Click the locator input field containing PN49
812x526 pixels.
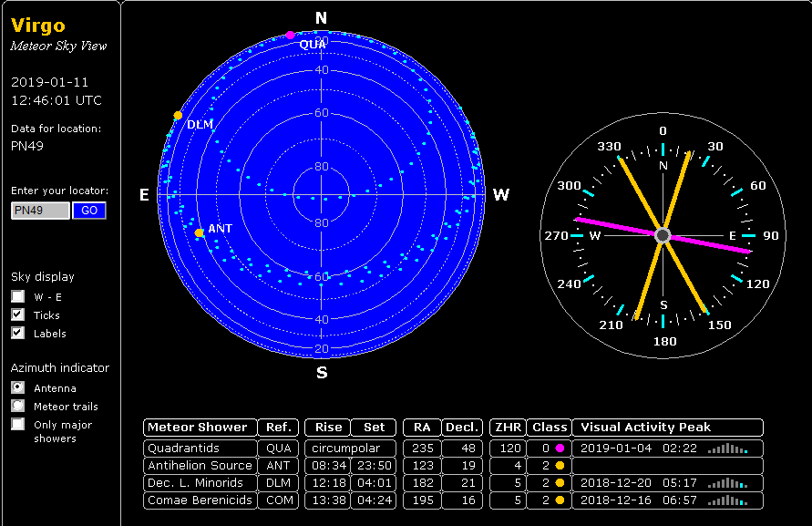pos(40,211)
